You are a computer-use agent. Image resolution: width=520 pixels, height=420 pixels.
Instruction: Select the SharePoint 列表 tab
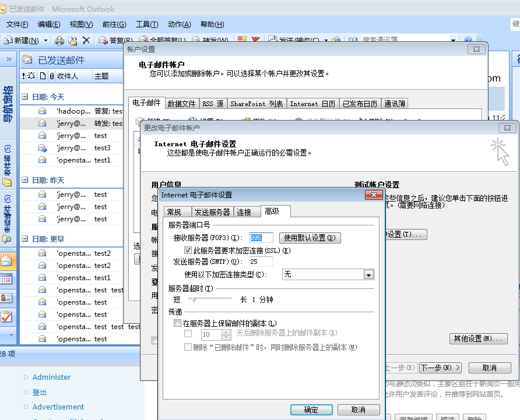coord(257,104)
